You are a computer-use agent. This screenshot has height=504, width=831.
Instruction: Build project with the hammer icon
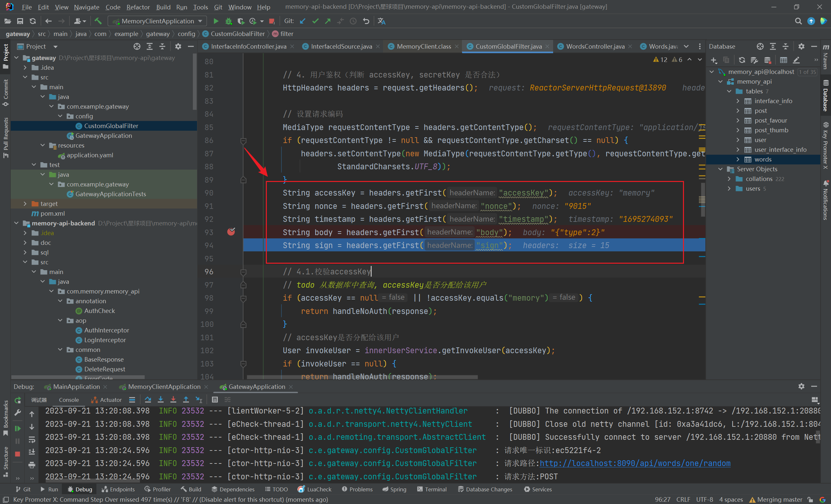(x=98, y=21)
